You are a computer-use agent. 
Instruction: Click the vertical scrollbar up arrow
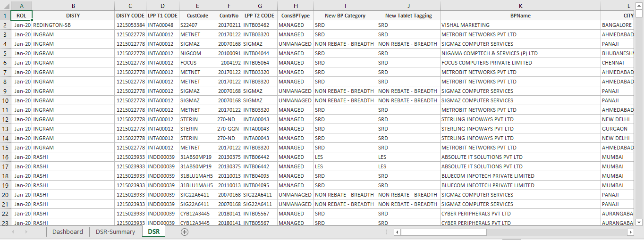[639, 14]
